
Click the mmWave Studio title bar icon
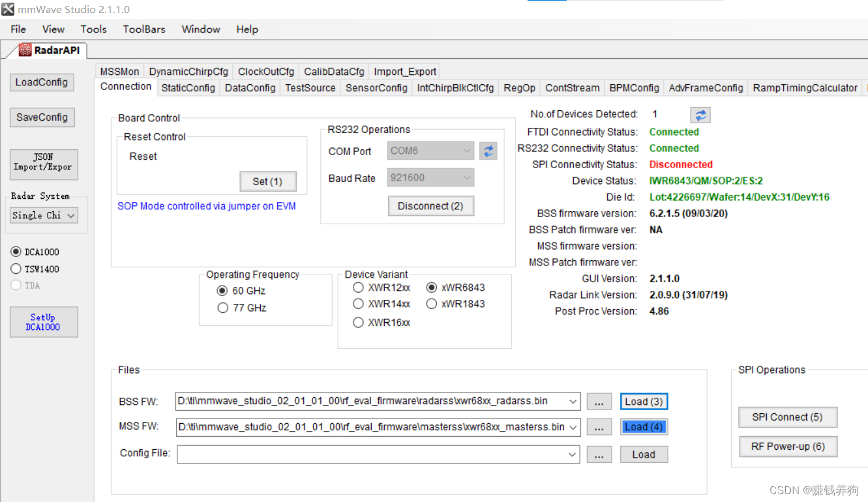click(7, 9)
